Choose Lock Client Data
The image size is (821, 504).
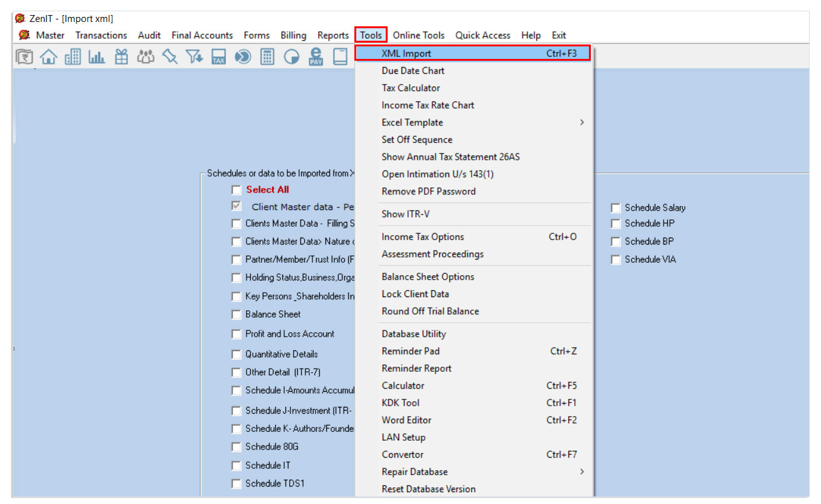pyautogui.click(x=474, y=294)
